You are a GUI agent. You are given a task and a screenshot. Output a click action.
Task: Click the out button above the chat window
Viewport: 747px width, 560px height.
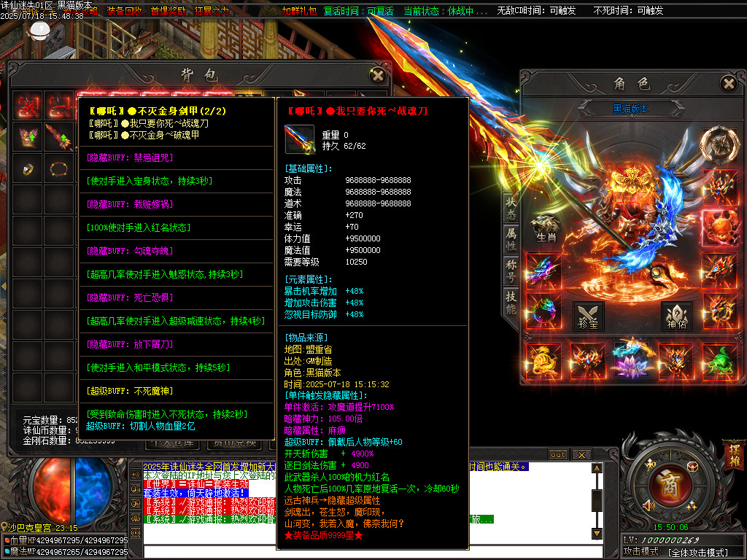click(x=558, y=454)
